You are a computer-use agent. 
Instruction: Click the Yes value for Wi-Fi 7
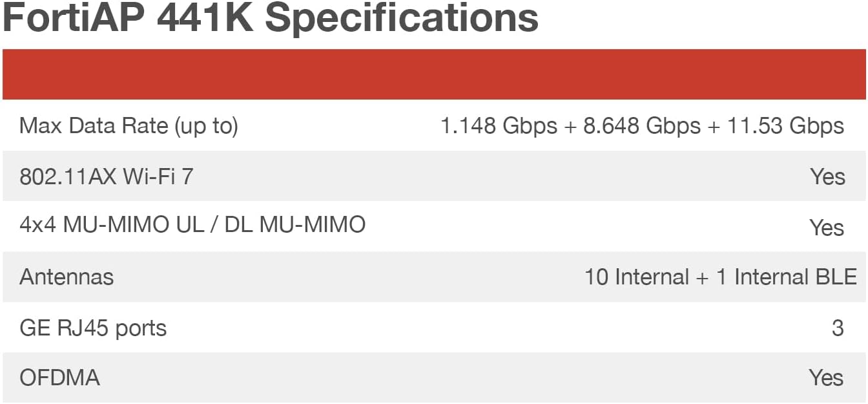(x=827, y=176)
